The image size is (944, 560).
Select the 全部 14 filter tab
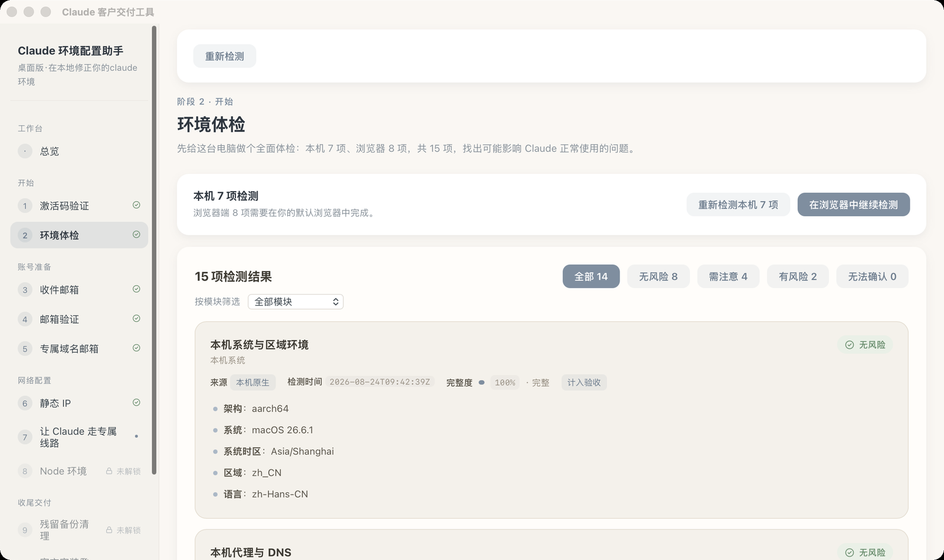tap(591, 276)
